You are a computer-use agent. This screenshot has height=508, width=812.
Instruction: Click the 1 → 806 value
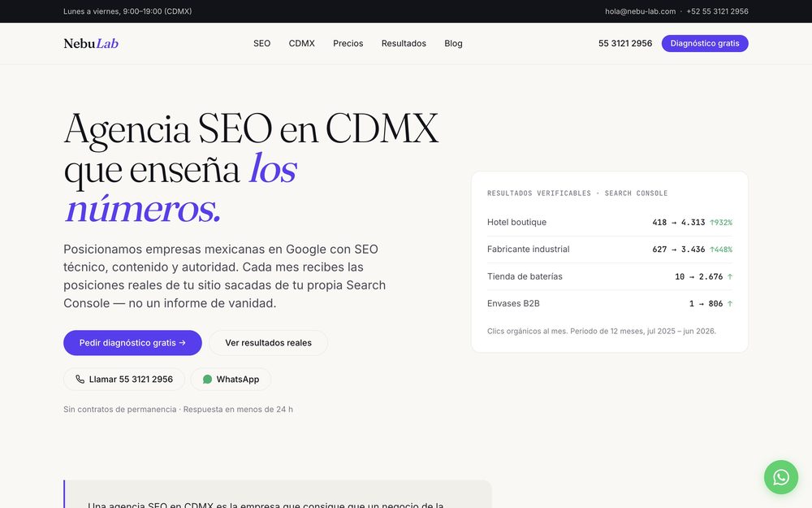[x=706, y=303]
